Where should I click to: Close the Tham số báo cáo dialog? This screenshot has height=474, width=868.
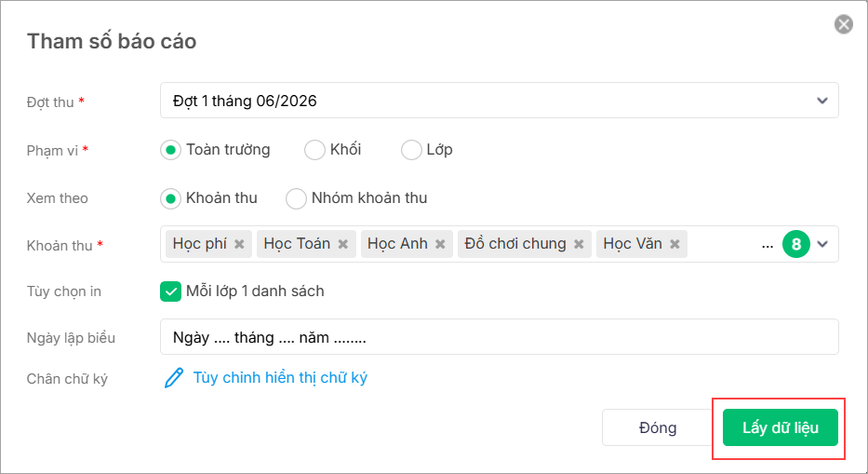(x=844, y=24)
